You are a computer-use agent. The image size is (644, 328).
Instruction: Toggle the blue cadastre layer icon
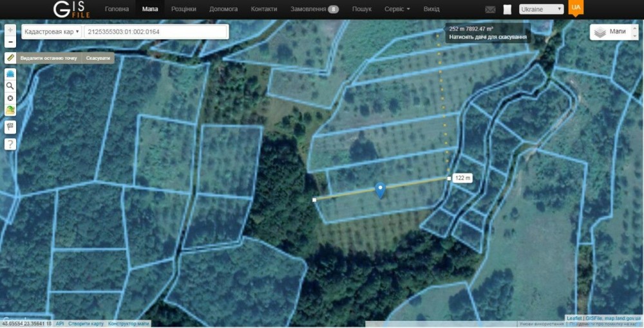coord(10,74)
